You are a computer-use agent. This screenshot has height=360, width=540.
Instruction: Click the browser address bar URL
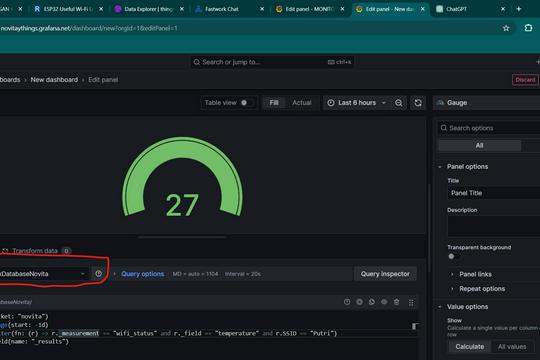point(89,28)
